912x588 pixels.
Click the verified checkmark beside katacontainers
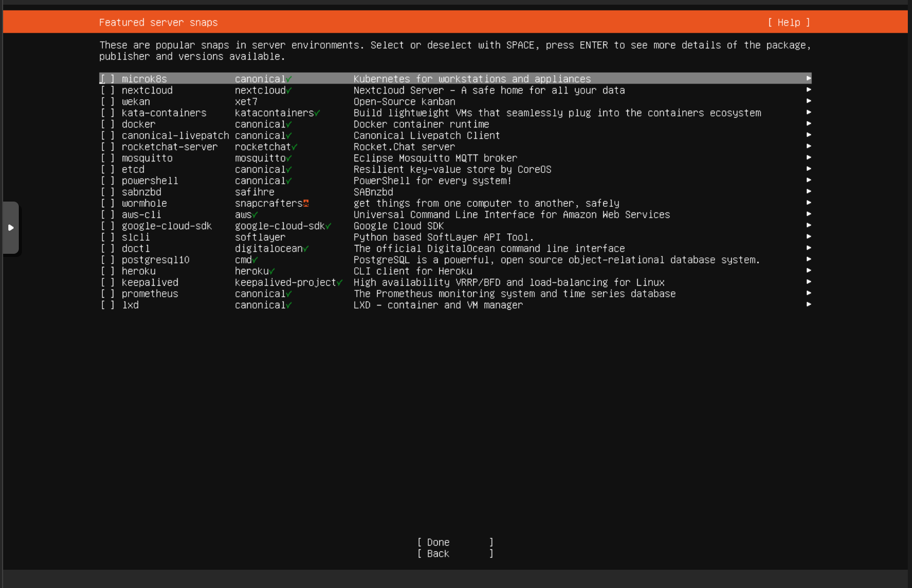point(317,113)
